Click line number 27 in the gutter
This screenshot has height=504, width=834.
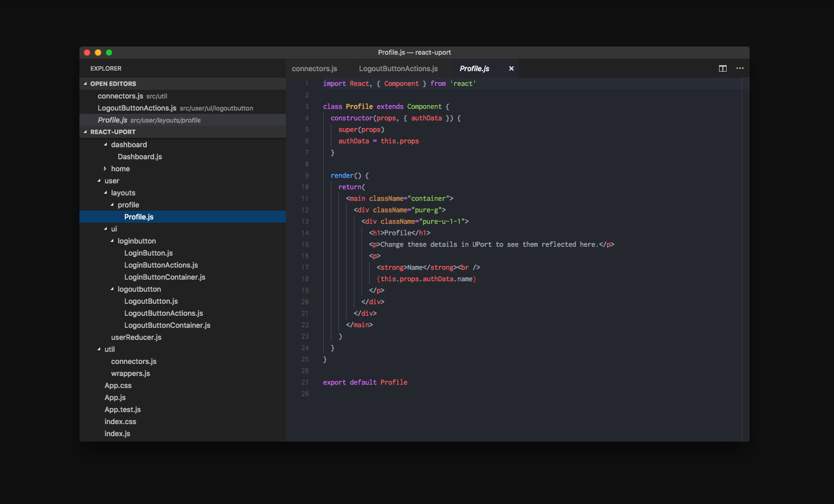305,383
